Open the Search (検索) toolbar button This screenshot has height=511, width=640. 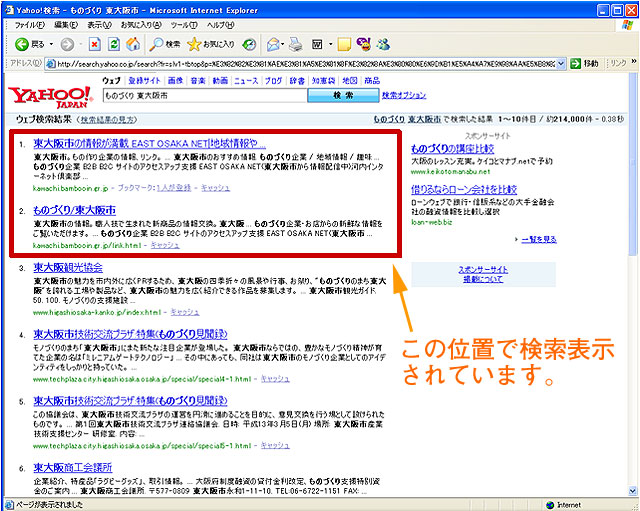(164, 44)
